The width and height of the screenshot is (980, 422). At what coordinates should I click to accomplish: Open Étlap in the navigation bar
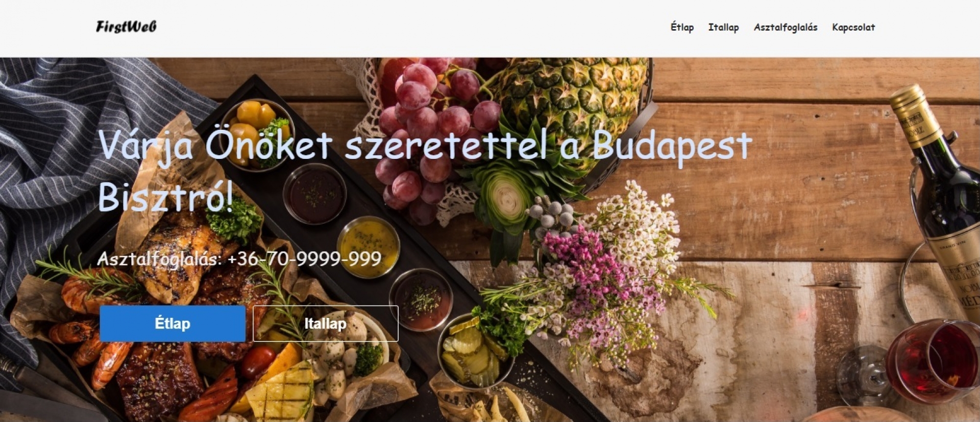pos(682,27)
